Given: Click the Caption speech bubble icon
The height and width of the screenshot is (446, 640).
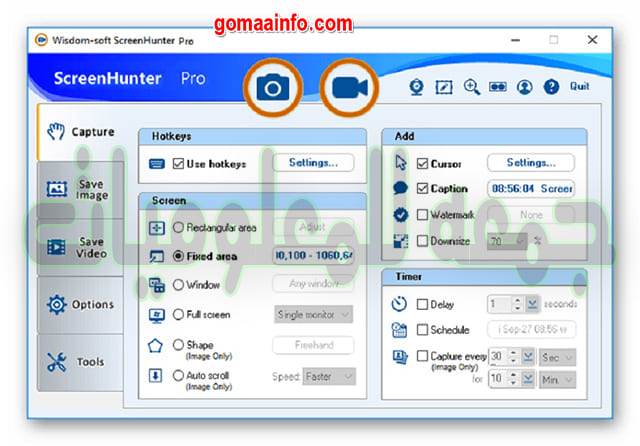Looking at the screenshot, I should point(400,188).
